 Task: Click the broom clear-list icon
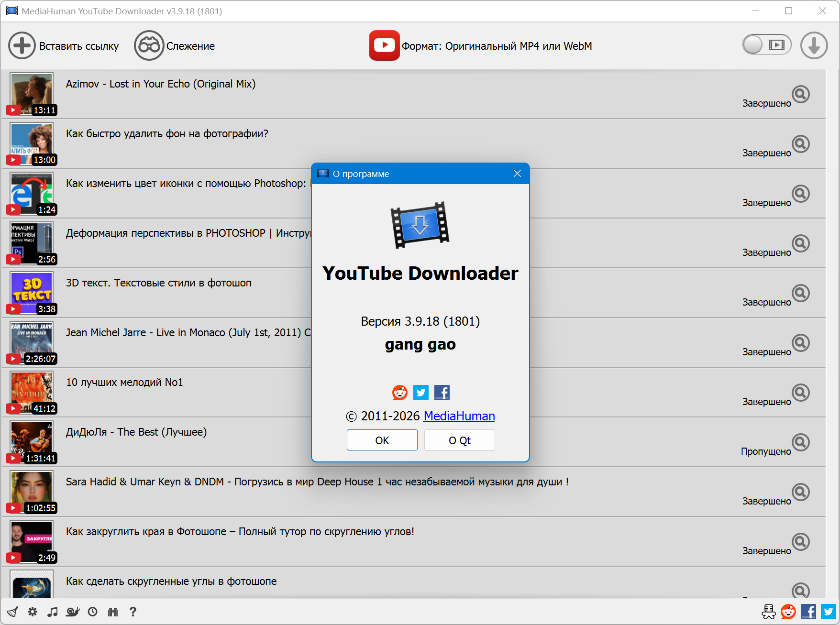point(12,612)
